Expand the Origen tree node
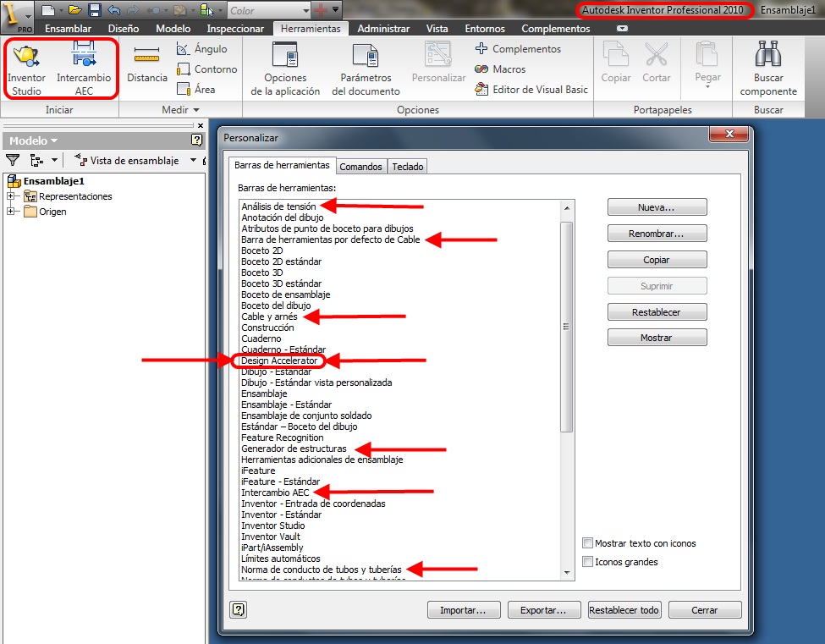This screenshot has height=644, width=825. pyautogui.click(x=10, y=212)
